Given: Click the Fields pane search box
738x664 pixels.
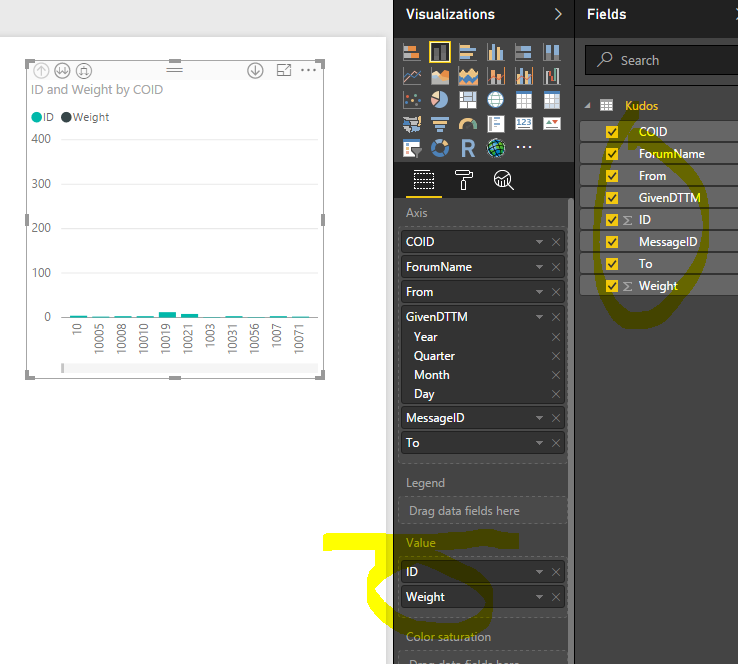Looking at the screenshot, I should (661, 60).
